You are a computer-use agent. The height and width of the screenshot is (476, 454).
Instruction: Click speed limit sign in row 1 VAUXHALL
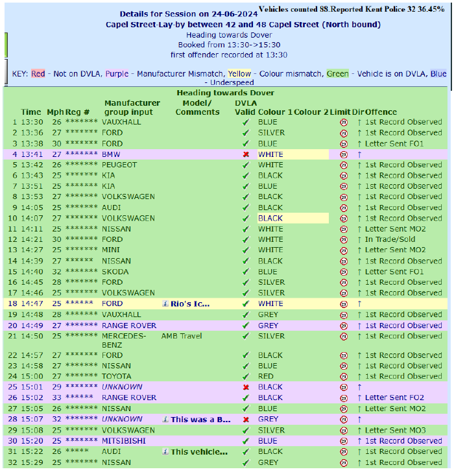click(344, 123)
